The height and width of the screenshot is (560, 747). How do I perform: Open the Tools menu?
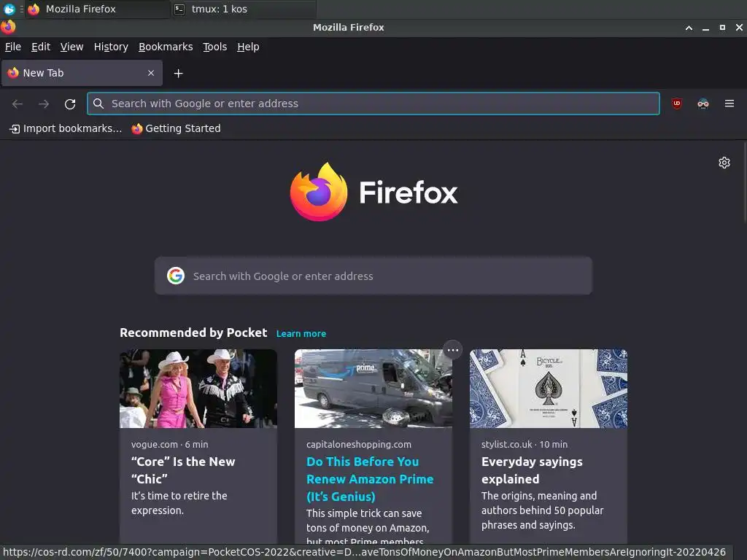pyautogui.click(x=215, y=47)
